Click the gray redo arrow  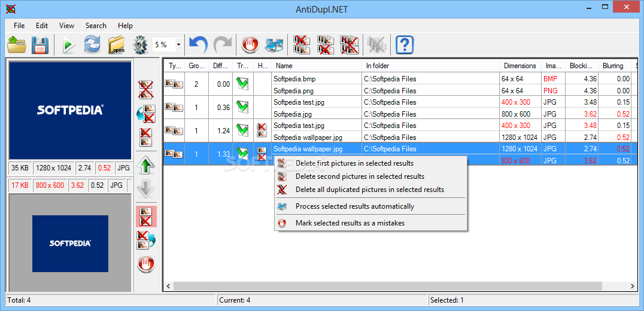coord(223,44)
